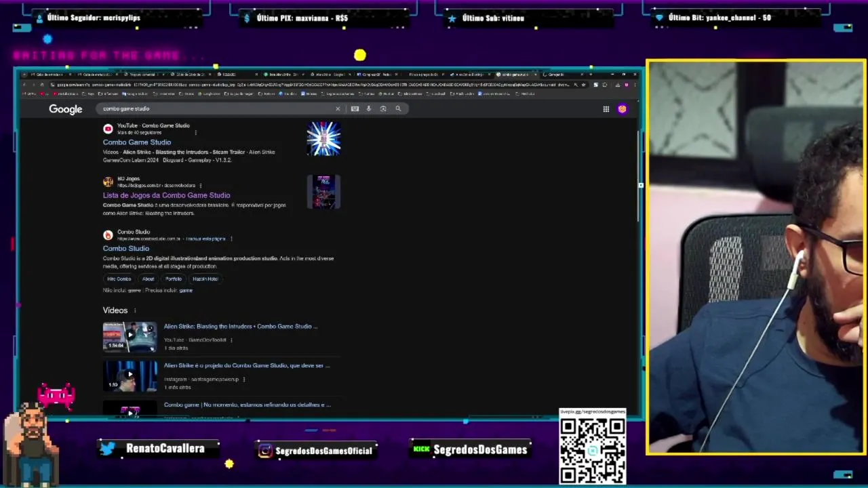The width and height of the screenshot is (868, 488).
Task: Click the starburst thumbnail of YouTube result
Action: pyautogui.click(x=323, y=139)
